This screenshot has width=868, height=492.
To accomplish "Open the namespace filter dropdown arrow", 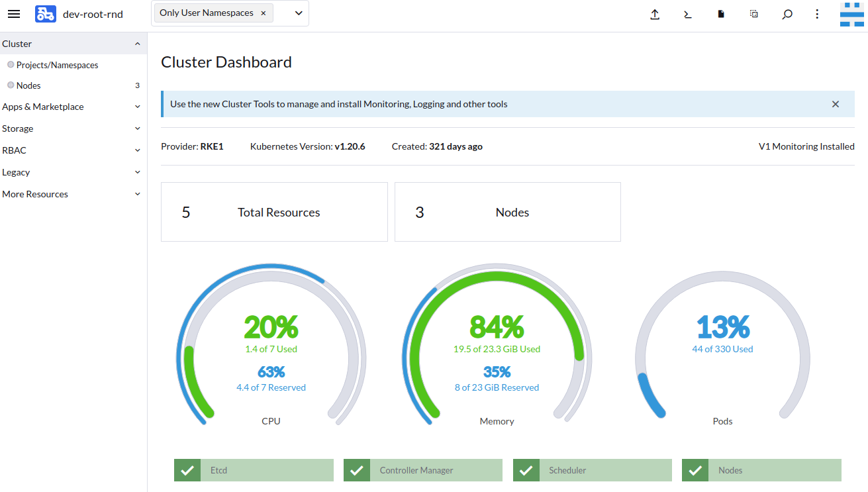I will [x=298, y=13].
